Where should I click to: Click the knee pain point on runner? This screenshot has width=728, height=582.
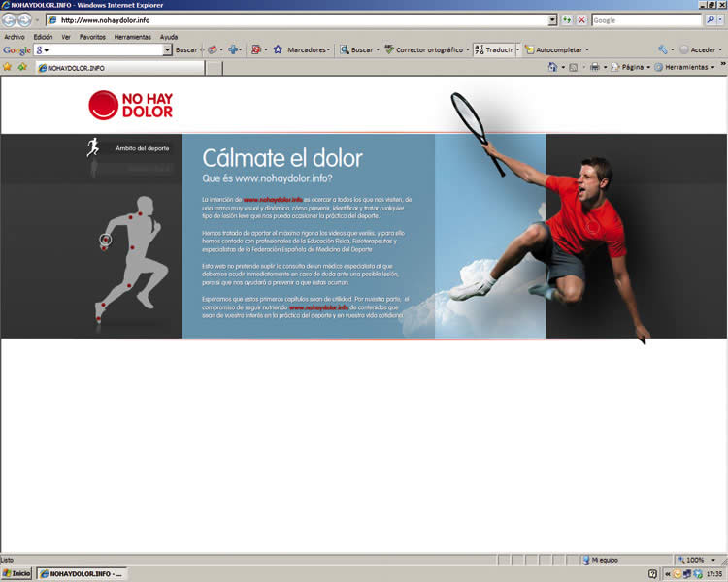(129, 285)
